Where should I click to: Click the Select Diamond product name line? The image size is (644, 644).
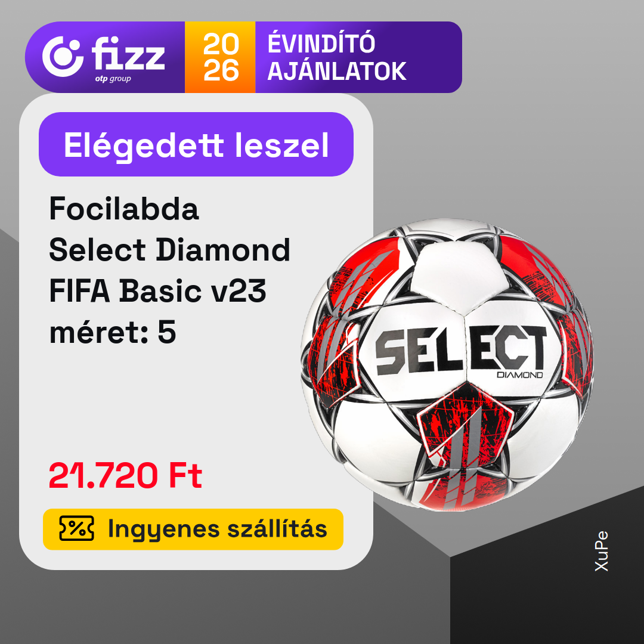[x=169, y=250]
